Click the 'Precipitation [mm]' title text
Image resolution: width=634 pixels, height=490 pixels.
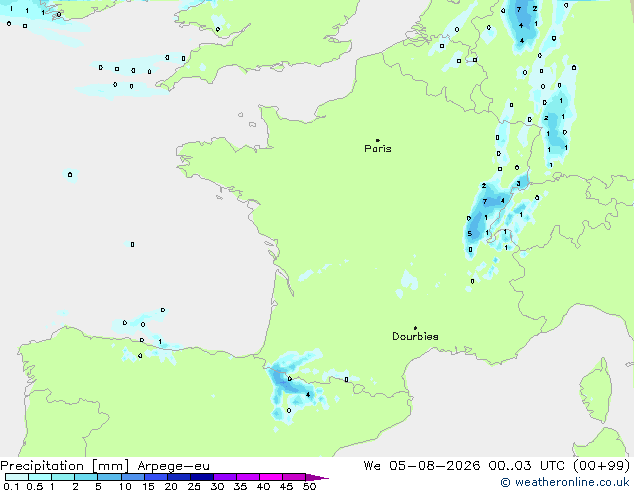pos(65,466)
